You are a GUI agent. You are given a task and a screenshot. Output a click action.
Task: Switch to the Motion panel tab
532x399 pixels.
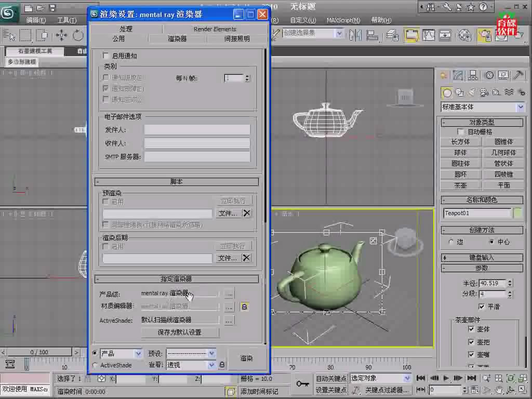489,75
